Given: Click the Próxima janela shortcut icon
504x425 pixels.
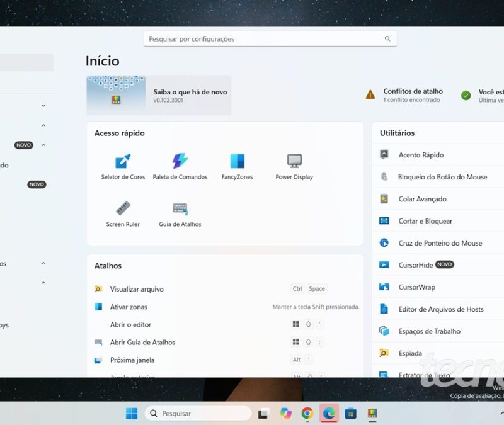Looking at the screenshot, I should (98, 360).
